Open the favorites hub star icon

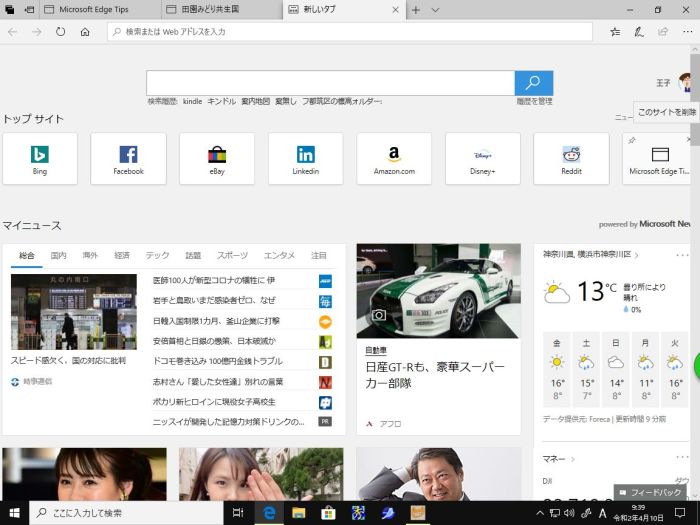click(x=615, y=32)
